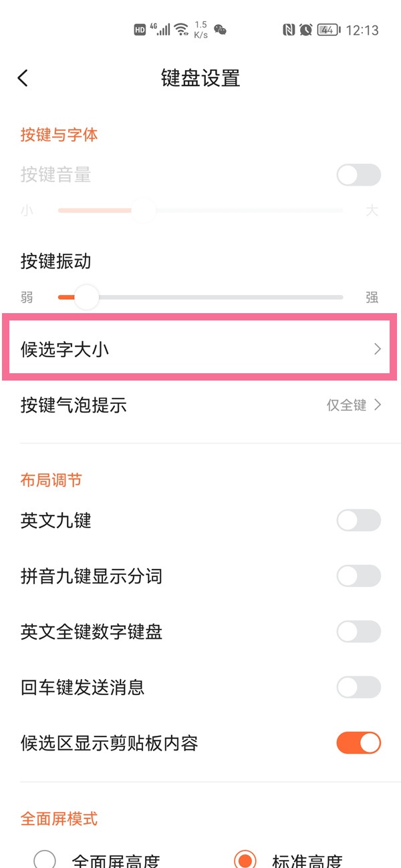
Task: Expand the 候选字大小 chevron
Action: [x=378, y=349]
